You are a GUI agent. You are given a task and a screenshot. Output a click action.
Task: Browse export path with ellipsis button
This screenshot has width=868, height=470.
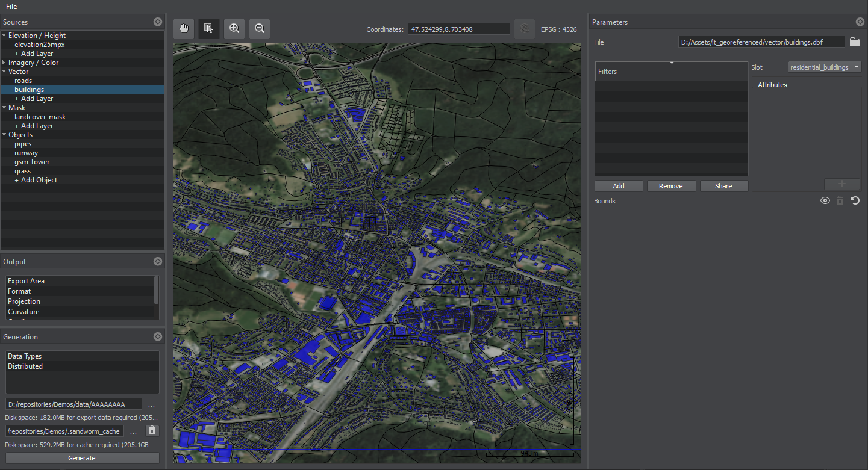[151, 404]
